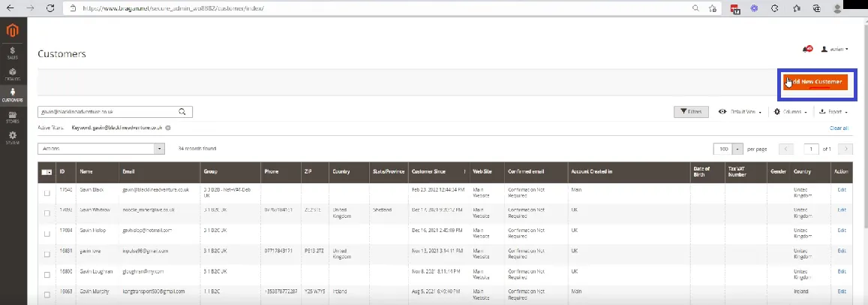Click the Shetland state cell
The height and width of the screenshot is (305, 868).
[x=382, y=210]
